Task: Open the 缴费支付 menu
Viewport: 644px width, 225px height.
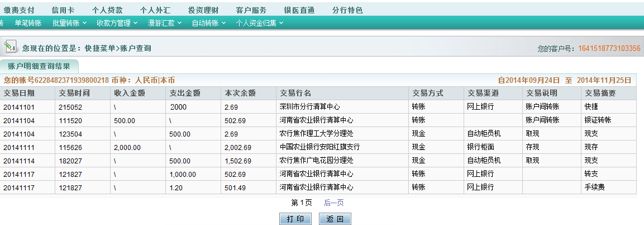Action: pyautogui.click(x=20, y=10)
